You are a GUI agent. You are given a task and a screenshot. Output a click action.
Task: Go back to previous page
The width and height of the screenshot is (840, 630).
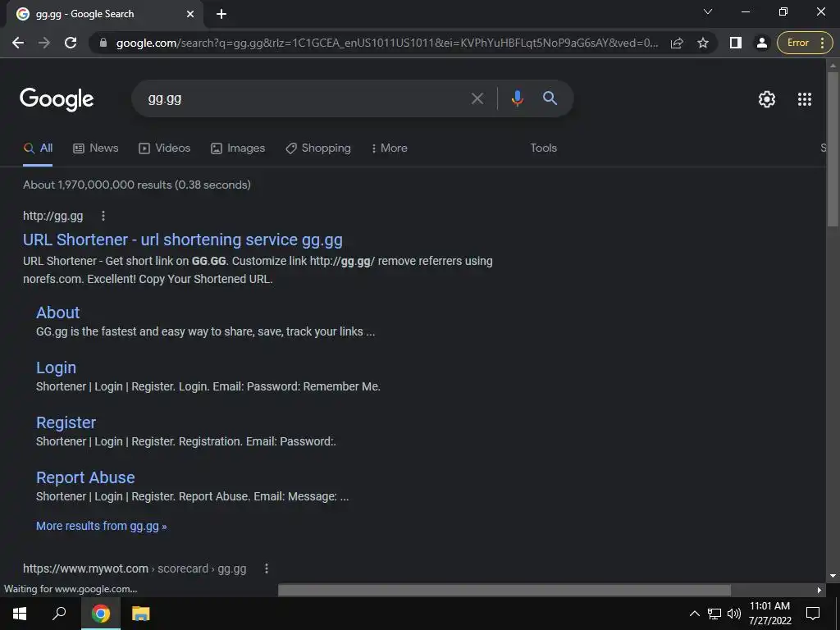pos(18,43)
